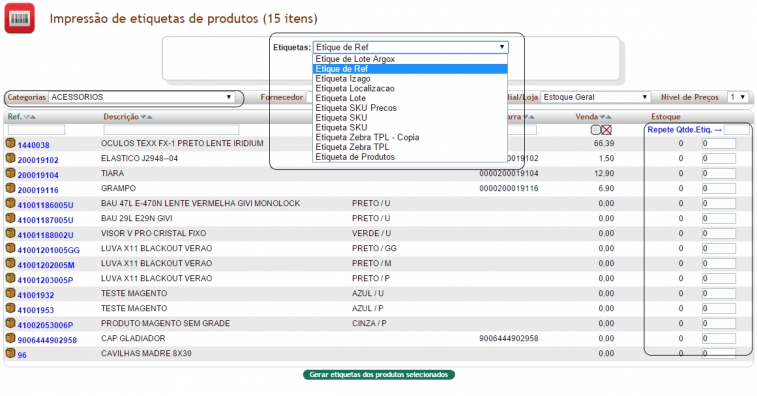Open product ref link 96
This screenshot has width=757, height=396.
(22, 355)
